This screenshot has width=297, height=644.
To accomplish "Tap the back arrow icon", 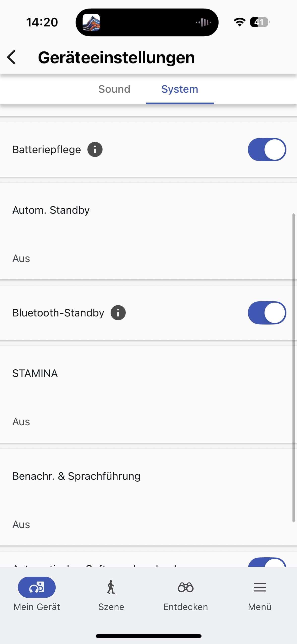I will pyautogui.click(x=12, y=57).
